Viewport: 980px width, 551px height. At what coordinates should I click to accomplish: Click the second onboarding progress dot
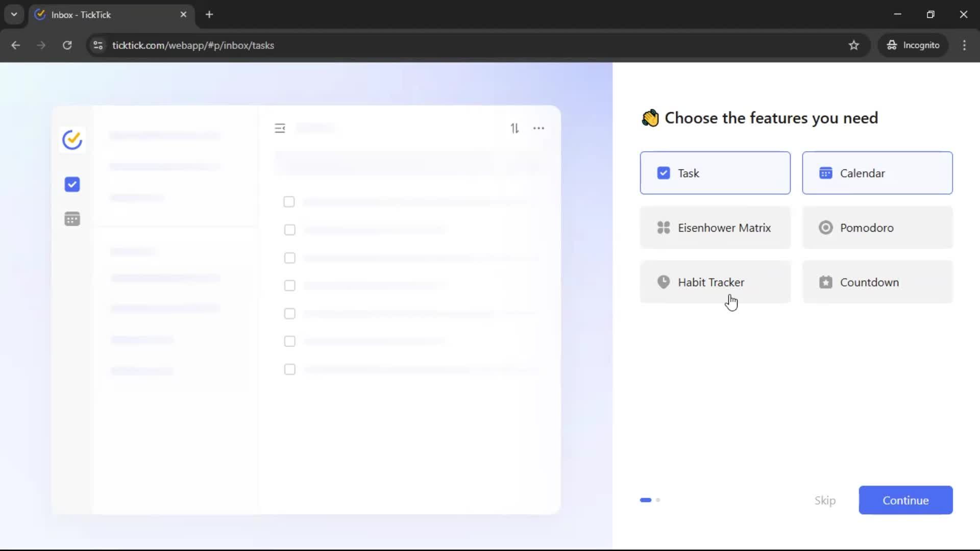(658, 500)
